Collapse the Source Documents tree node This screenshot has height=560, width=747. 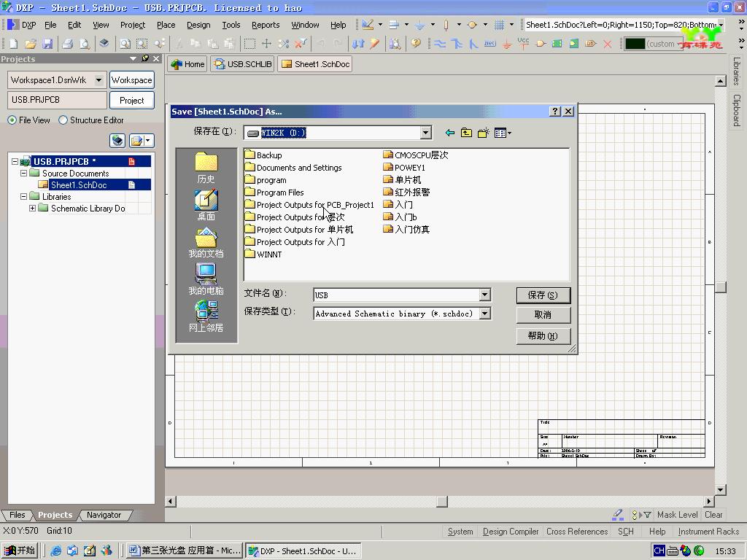pyautogui.click(x=23, y=174)
